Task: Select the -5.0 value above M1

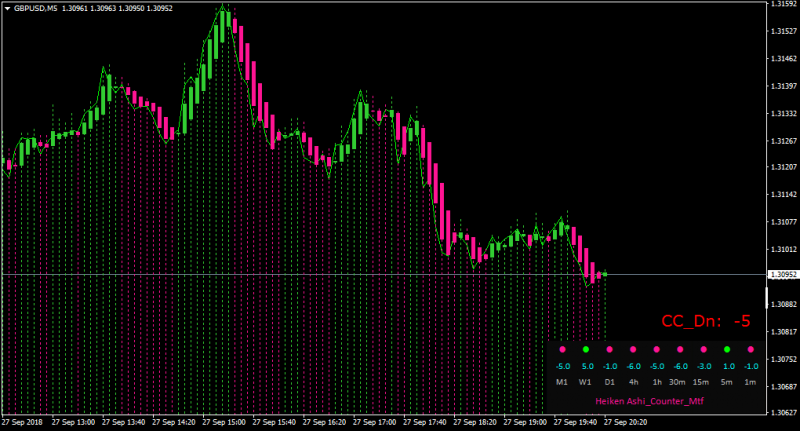Action: (x=562, y=366)
